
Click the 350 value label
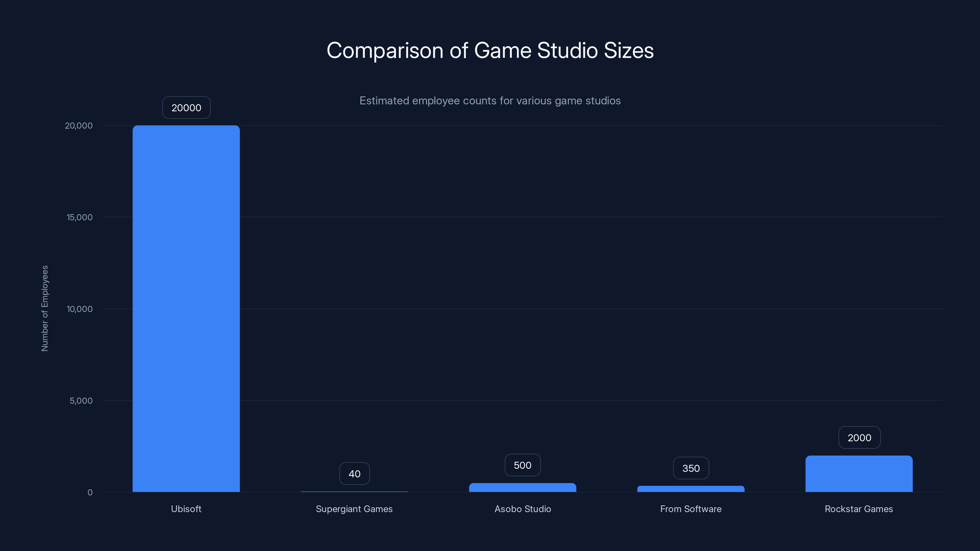click(x=691, y=468)
